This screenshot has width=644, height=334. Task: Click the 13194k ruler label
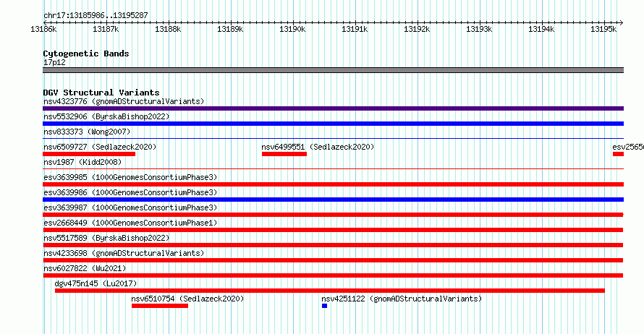(541, 30)
